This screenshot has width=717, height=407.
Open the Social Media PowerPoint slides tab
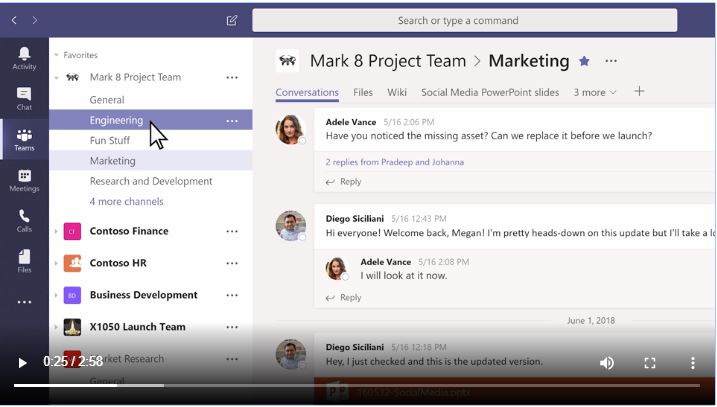(490, 92)
